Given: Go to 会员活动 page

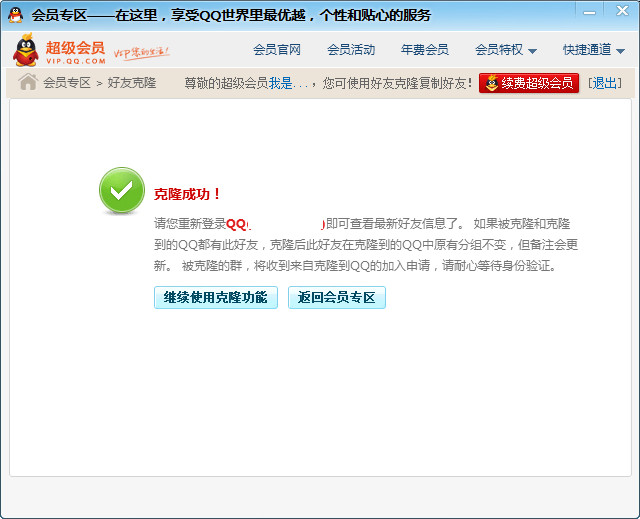Looking at the screenshot, I should (x=351, y=50).
